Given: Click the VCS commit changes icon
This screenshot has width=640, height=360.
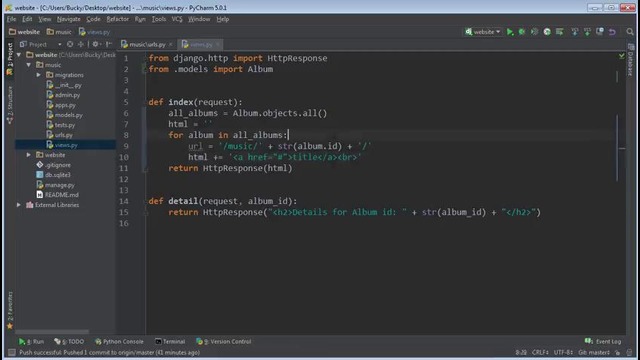Looking at the screenshot, I should (x=587, y=32).
